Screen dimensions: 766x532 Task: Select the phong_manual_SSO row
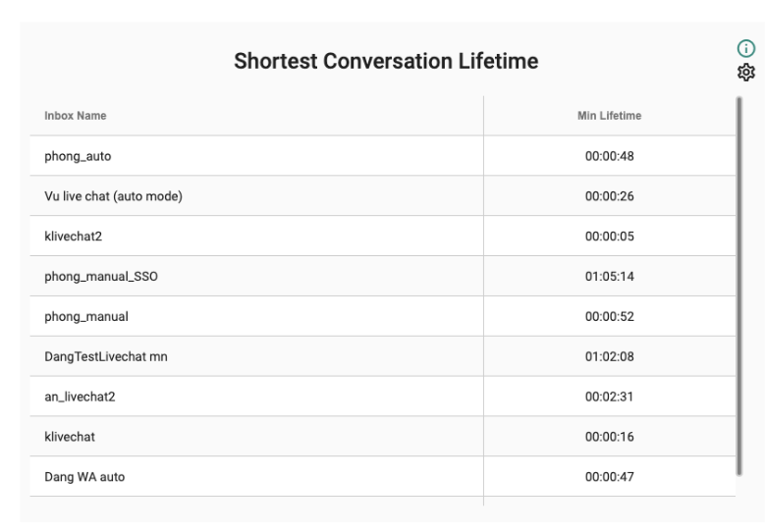pyautogui.click(x=383, y=276)
